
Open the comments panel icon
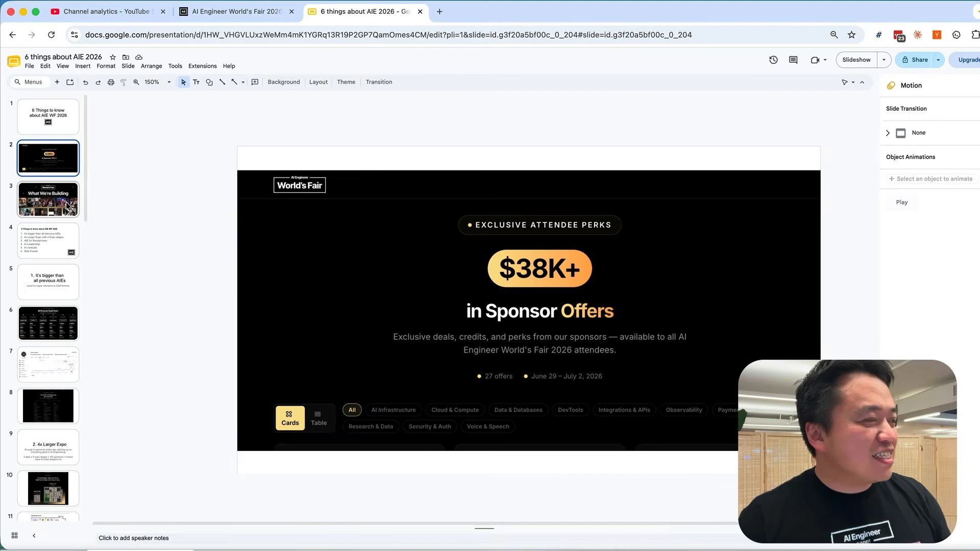(x=793, y=60)
